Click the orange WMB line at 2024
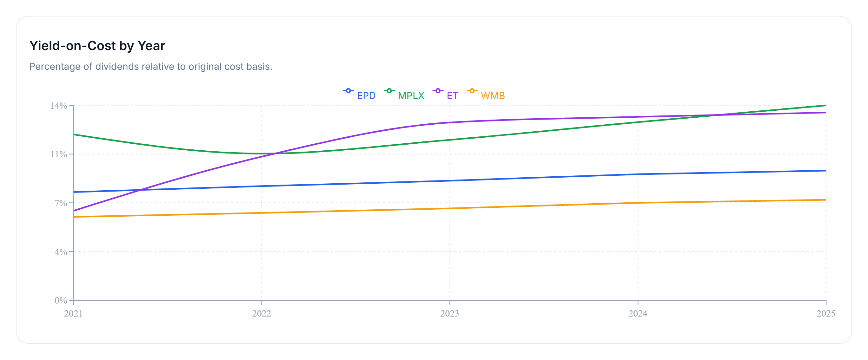The height and width of the screenshot is (360, 868). click(638, 203)
